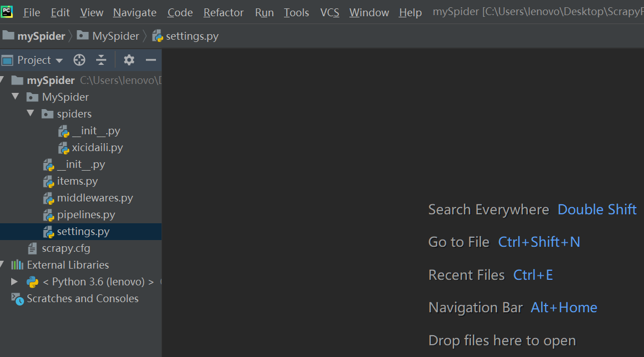Expand the Python 3.6 (lenovo) node
Screen dimensions: 644x357
[15, 281]
